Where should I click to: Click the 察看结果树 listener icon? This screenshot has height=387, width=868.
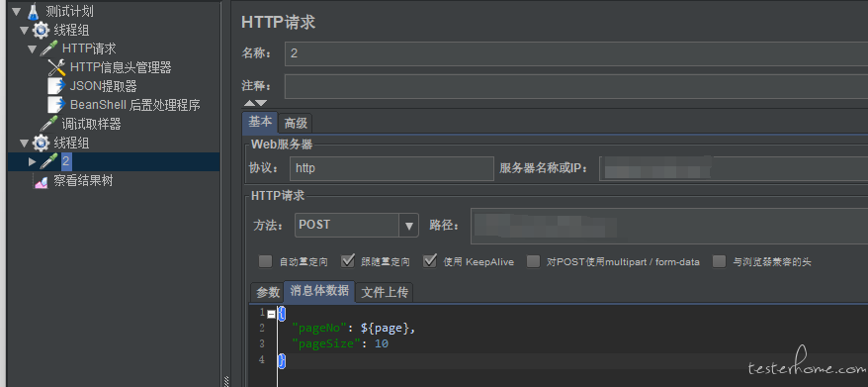click(x=42, y=181)
